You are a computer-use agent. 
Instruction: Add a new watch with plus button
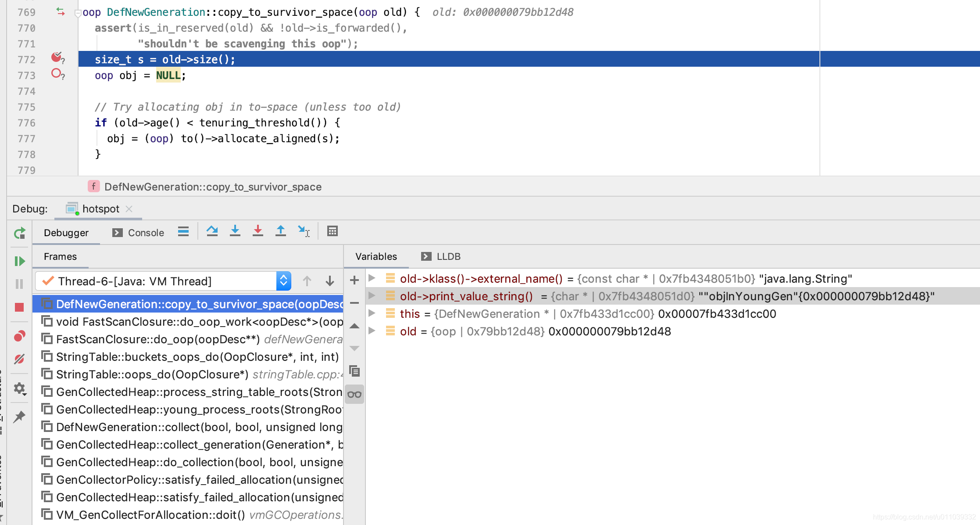(x=354, y=280)
